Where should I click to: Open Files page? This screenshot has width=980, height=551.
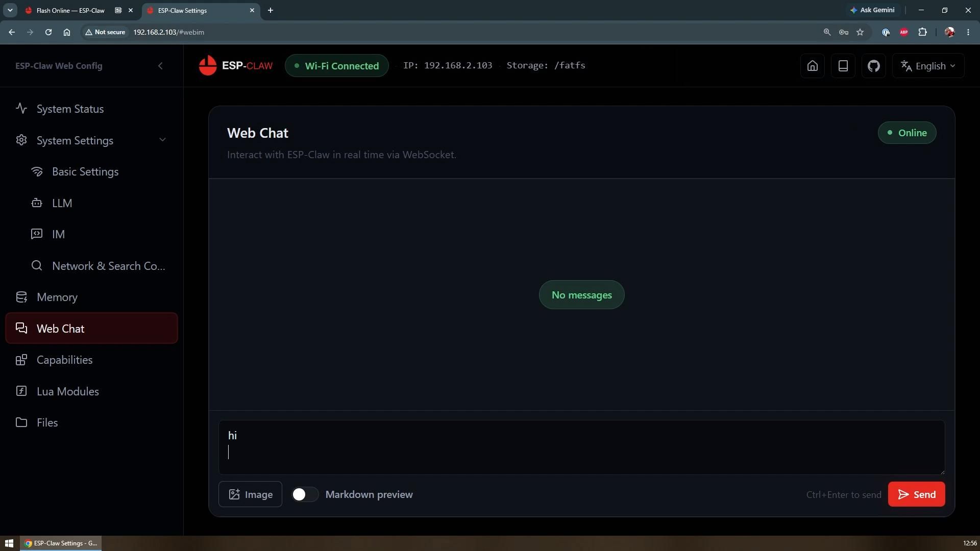coord(91,422)
